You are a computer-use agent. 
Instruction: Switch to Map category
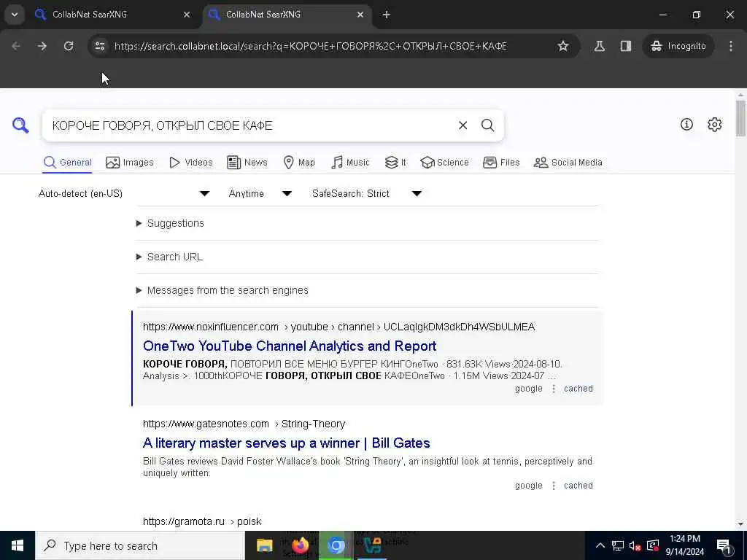[298, 163]
